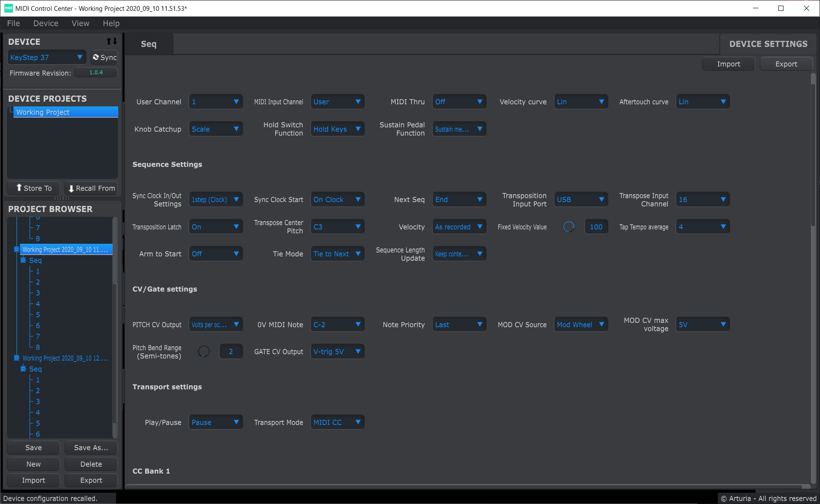Collapse Working Project 2020_09_10 12 tree node
This screenshot has height=504, width=820.
click(17, 358)
